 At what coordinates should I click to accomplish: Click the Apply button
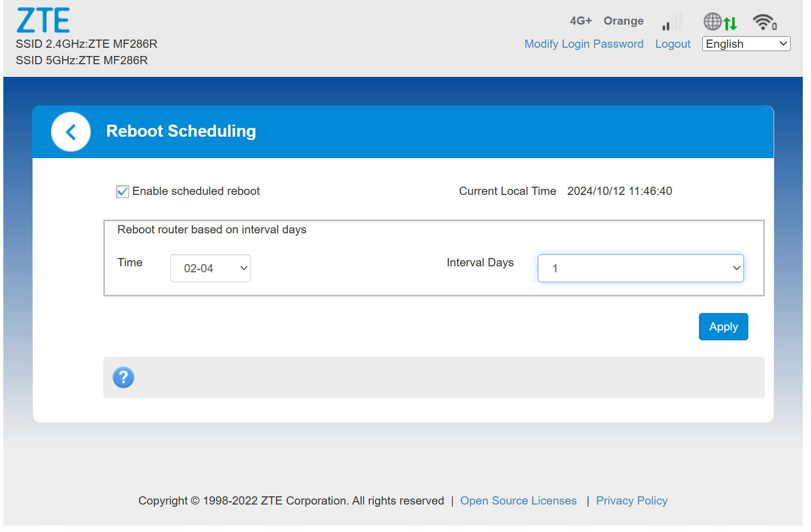724,327
